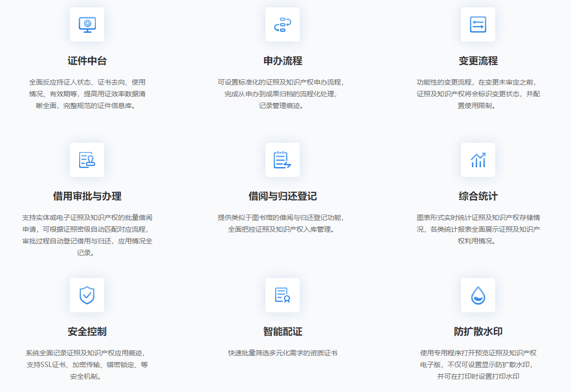Open the 综合统计 heading
The width and height of the screenshot is (571, 392).
pos(478,196)
